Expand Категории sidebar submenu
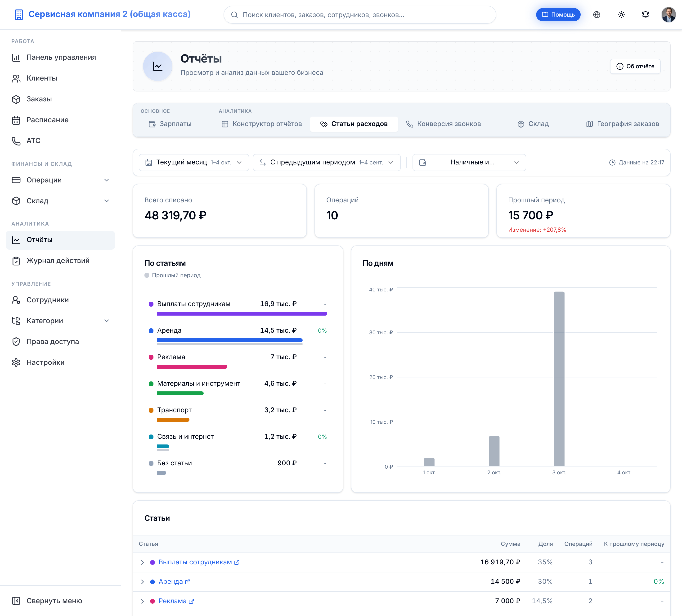 click(x=60, y=321)
